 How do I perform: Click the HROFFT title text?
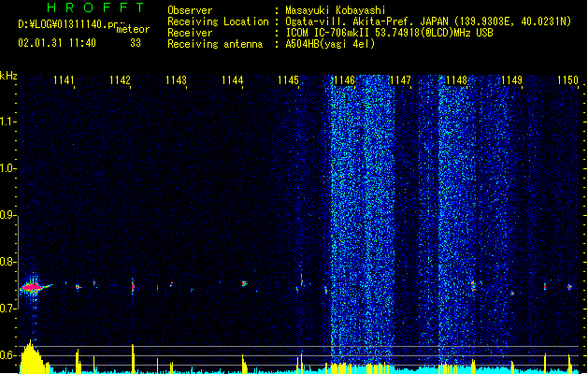point(95,7)
